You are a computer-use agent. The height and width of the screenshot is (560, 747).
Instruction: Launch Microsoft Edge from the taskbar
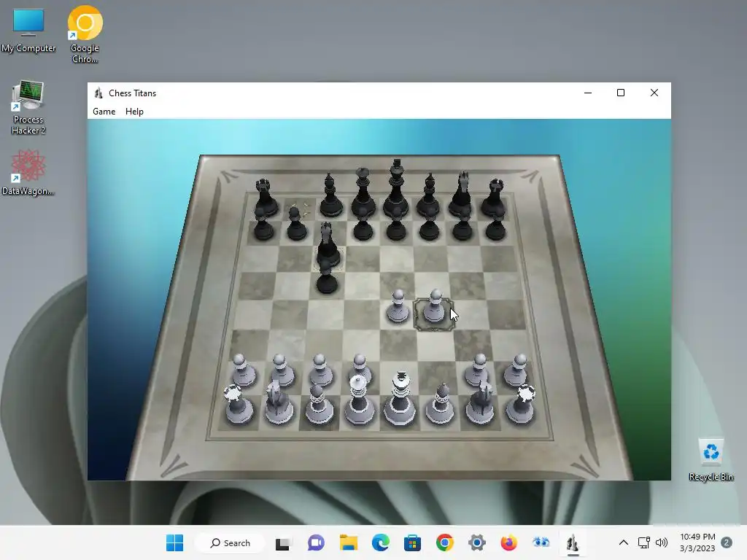pos(380,542)
